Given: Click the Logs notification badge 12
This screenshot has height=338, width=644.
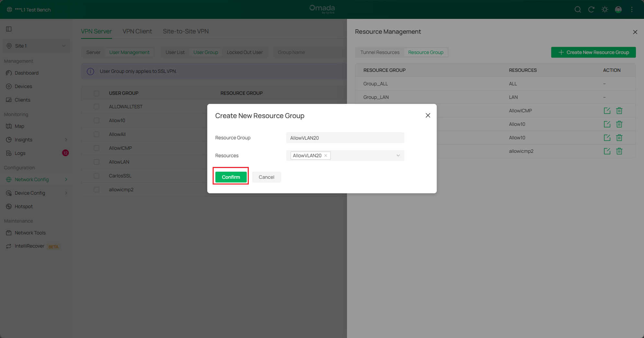Looking at the screenshot, I should tap(65, 153).
